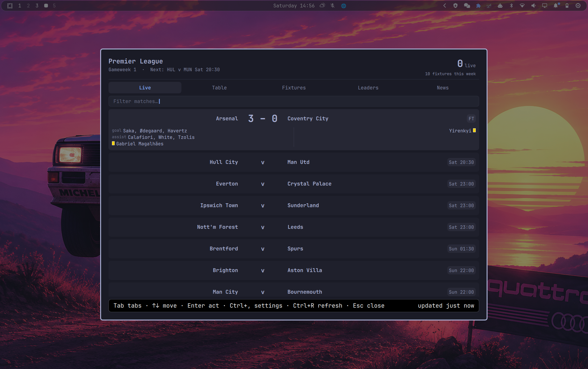Select the Arsenal vs Coventry City match
This screenshot has height=369, width=588.
[x=294, y=130]
